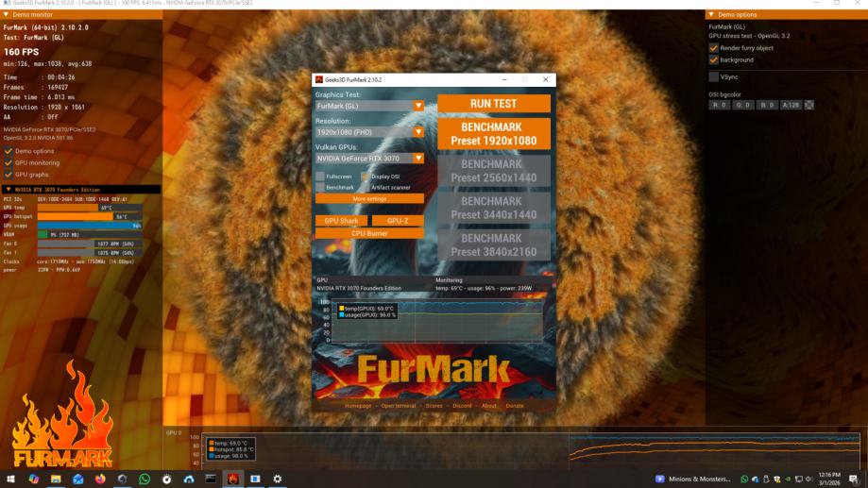Start BENCHMARK Preset 3440x1440
The width and height of the screenshot is (868, 488).
tap(494, 208)
